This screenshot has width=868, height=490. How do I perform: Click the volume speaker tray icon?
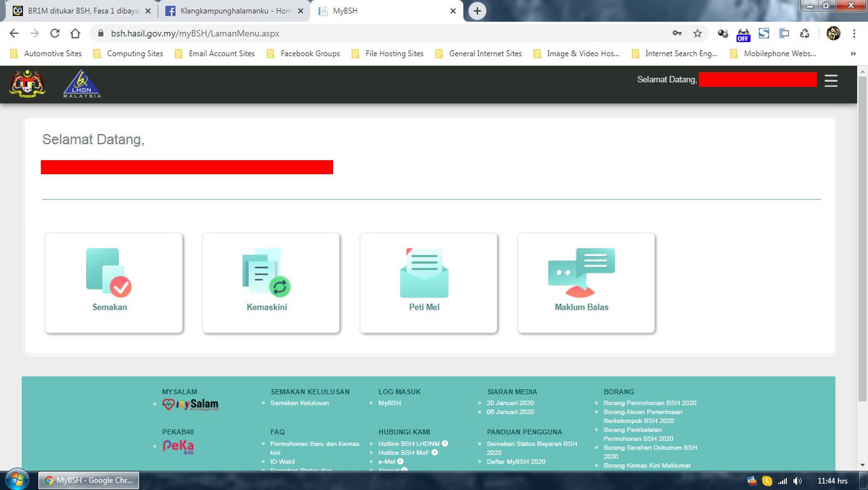pyautogui.click(x=797, y=481)
